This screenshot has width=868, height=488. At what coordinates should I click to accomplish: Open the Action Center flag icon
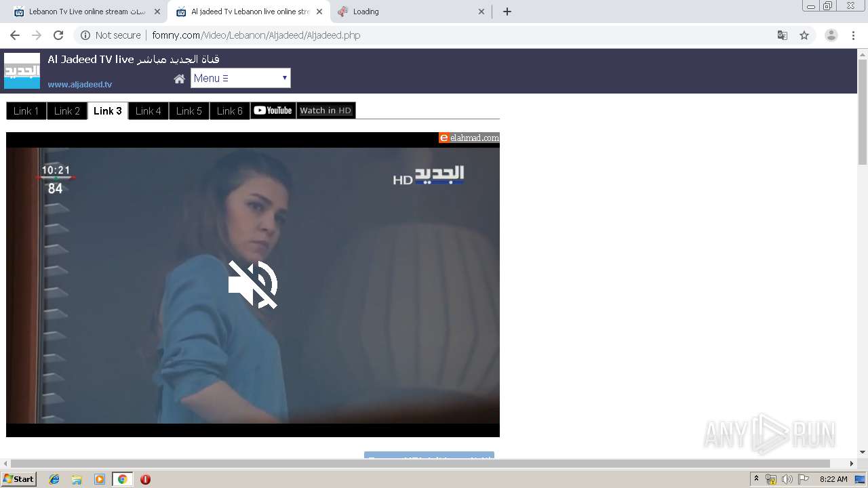pyautogui.click(x=804, y=479)
